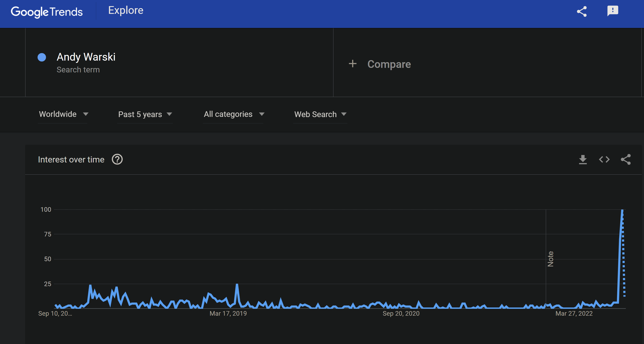
Task: Click the embed code icon
Action: [x=604, y=160]
